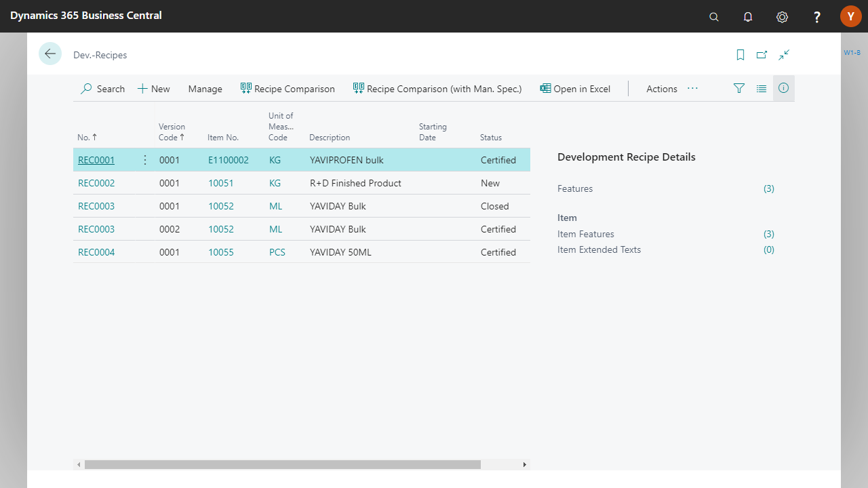Open item E1100002 link
This screenshot has height=488, width=868.
tap(229, 161)
